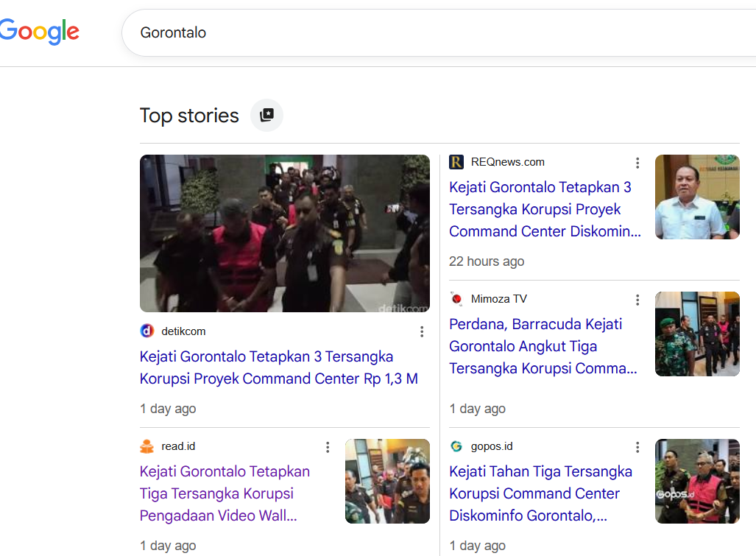Click the 22 hours ago timestamp
The image size is (756, 556).
click(x=487, y=261)
